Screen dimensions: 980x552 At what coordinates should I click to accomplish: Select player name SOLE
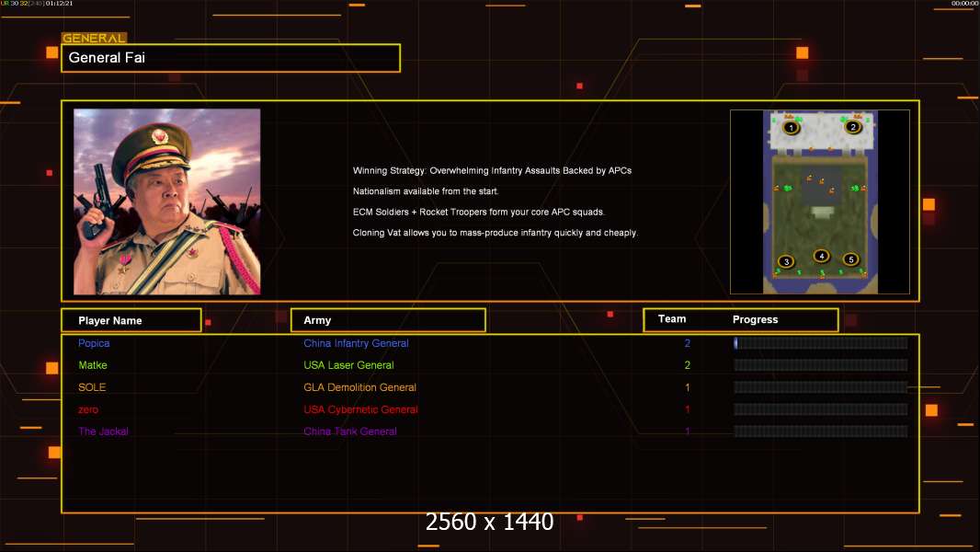click(x=92, y=387)
